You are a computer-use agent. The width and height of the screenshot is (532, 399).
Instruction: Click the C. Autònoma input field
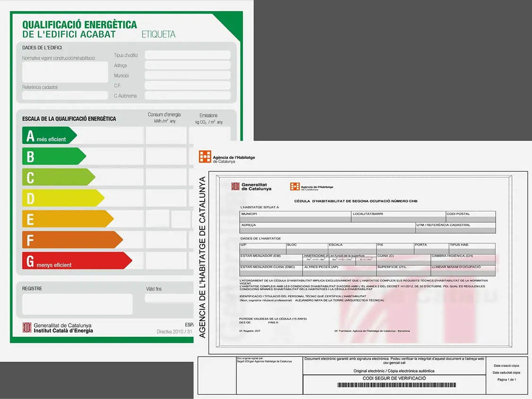tap(187, 95)
